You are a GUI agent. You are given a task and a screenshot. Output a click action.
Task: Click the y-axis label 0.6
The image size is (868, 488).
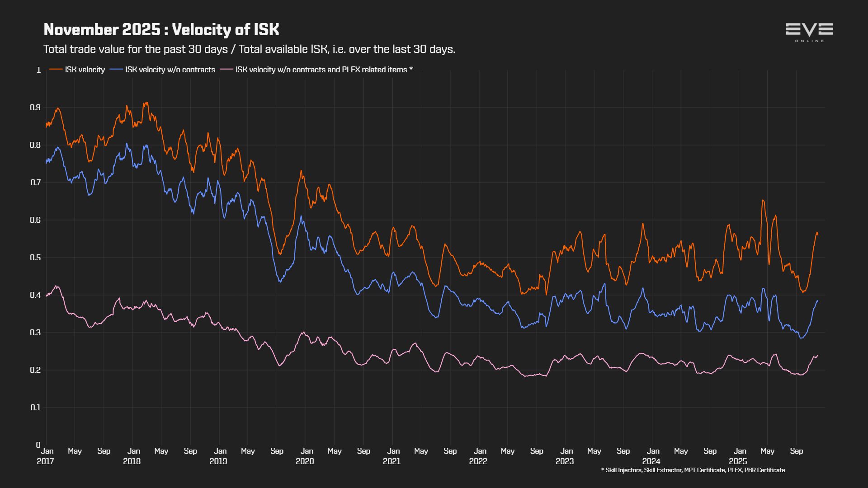pyautogui.click(x=35, y=220)
